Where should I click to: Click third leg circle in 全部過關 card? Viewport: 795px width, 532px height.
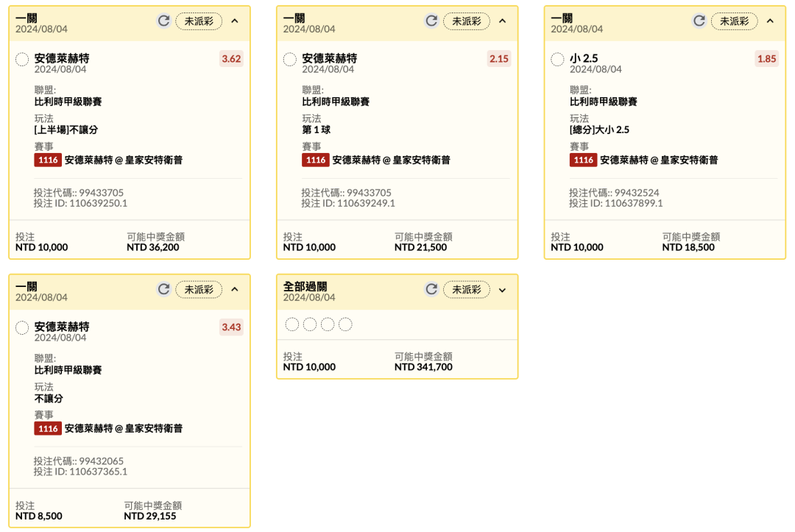tap(328, 324)
